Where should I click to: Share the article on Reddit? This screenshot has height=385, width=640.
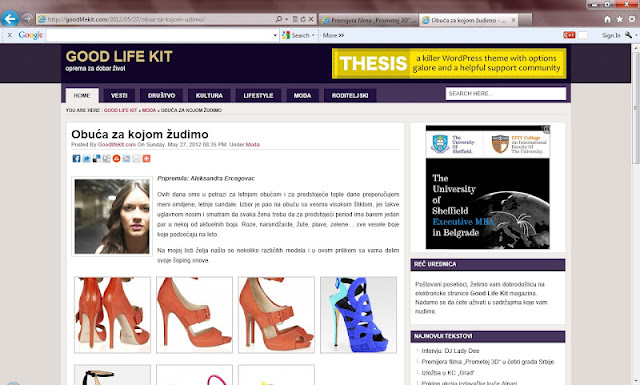tap(127, 158)
